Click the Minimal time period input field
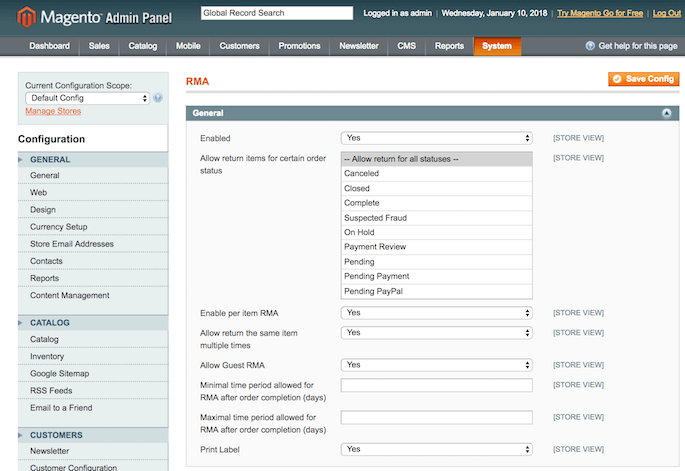This screenshot has height=471, width=685. [436, 385]
